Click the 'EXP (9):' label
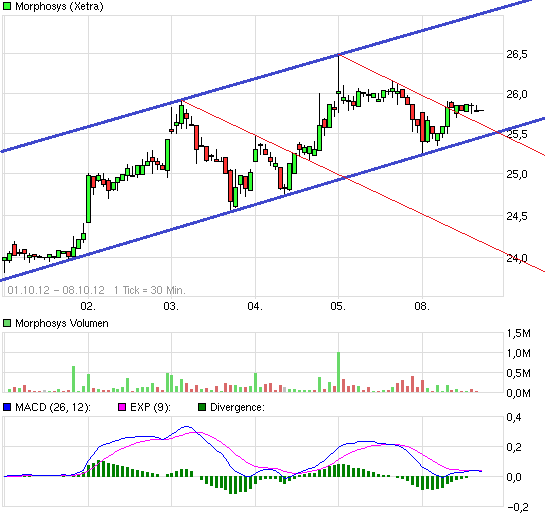545x515 pixels. pyautogui.click(x=150, y=407)
